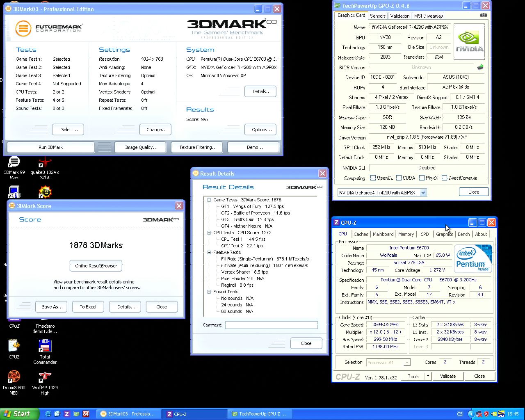Enable the CUDA checkbox in GPU-Z
Image resolution: width=525 pixels, height=420 pixels.
tap(399, 178)
